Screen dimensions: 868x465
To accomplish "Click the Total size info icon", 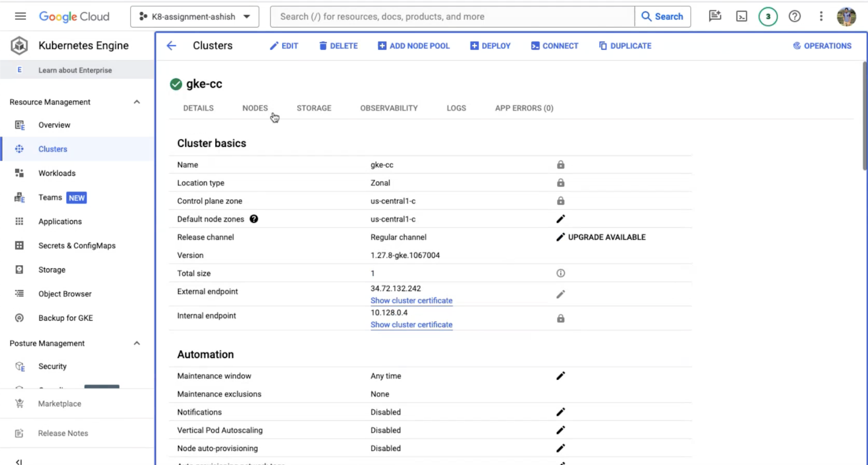I will [x=560, y=273].
